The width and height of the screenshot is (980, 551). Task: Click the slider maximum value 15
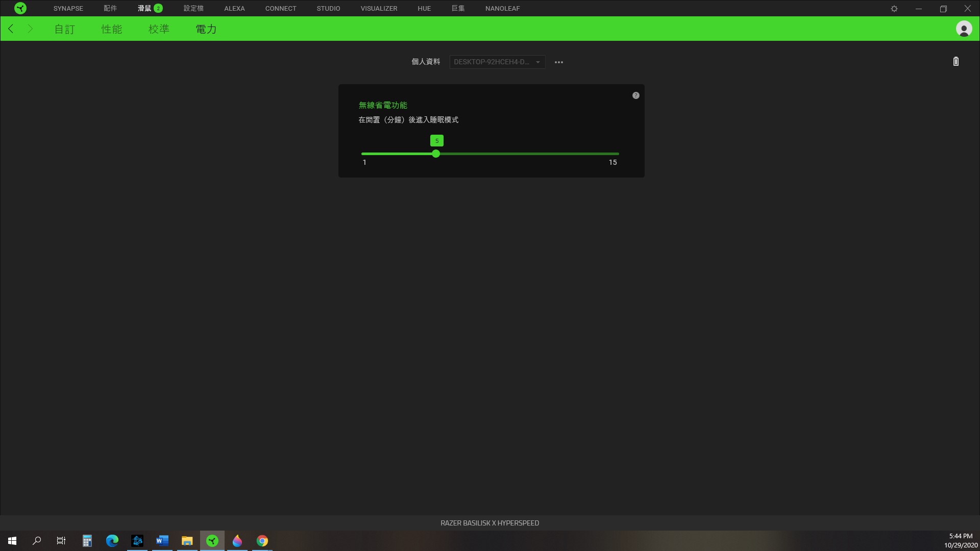click(x=612, y=162)
